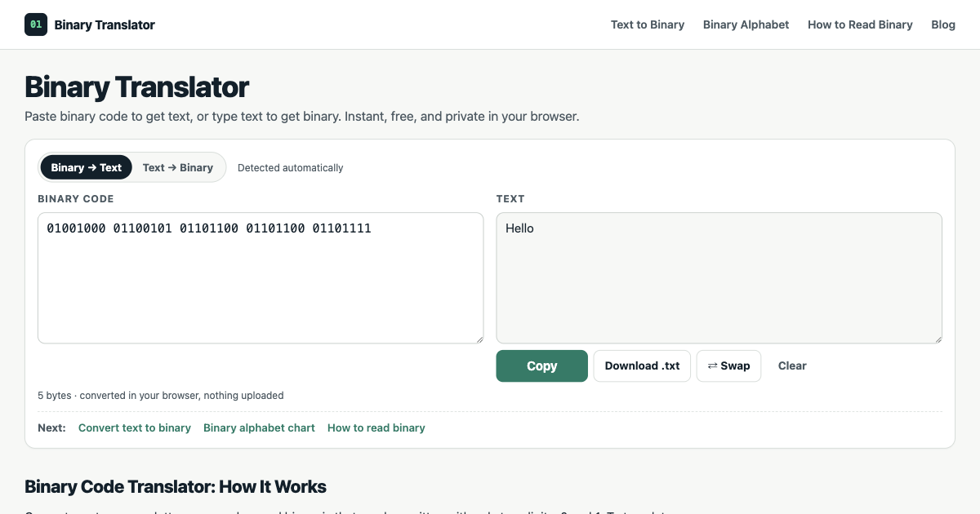Viewport: 980px width, 514px height.
Task: Open Text to Binary in top navigation
Action: [x=648, y=24]
